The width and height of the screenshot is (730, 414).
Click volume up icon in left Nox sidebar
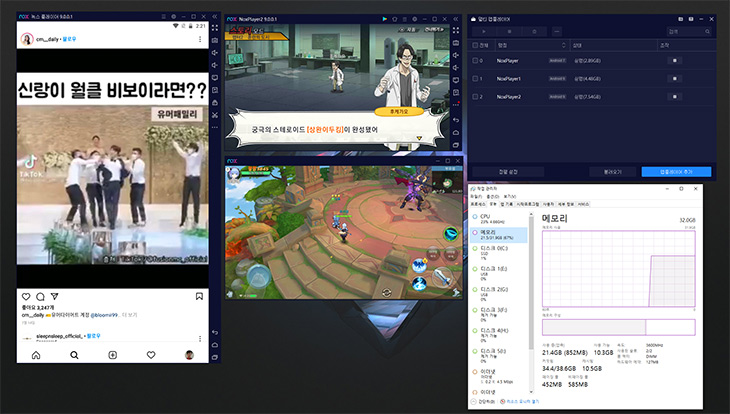(x=215, y=53)
